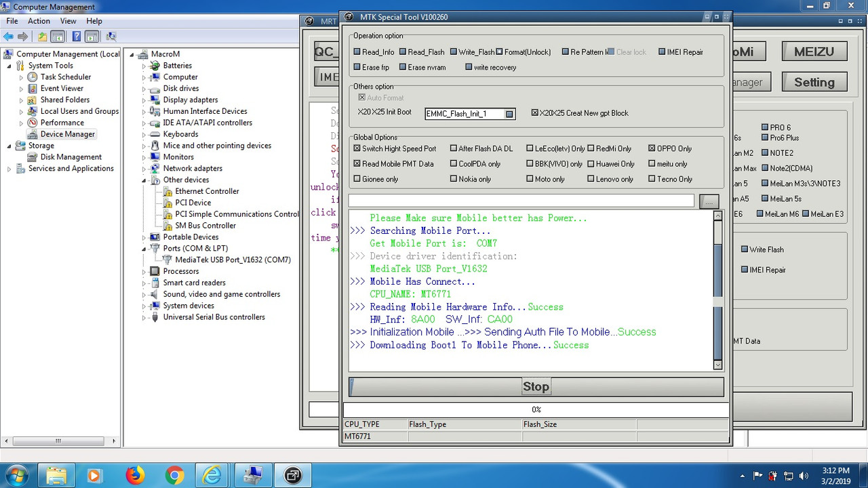This screenshot has height=488, width=868.
Task: Collapse the Ports (COM & LPT) node
Action: (144, 249)
